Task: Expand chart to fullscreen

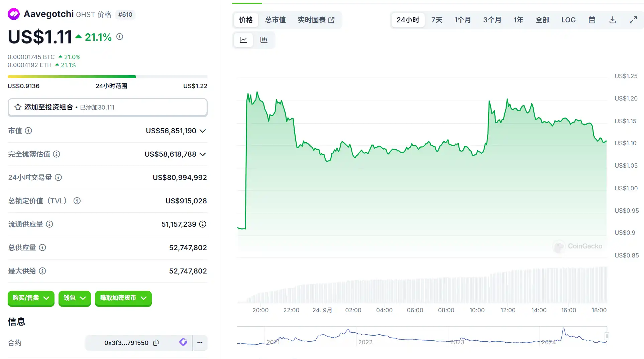Action: tap(633, 20)
